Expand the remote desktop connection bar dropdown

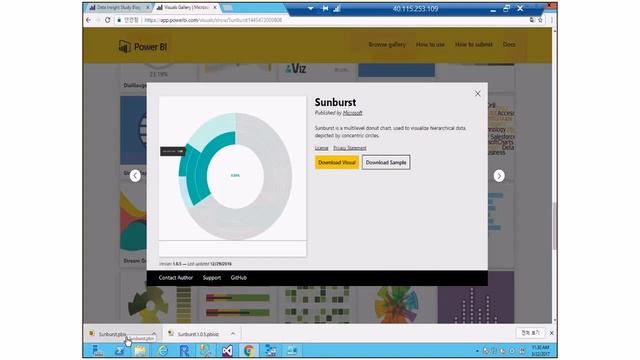[310, 8]
